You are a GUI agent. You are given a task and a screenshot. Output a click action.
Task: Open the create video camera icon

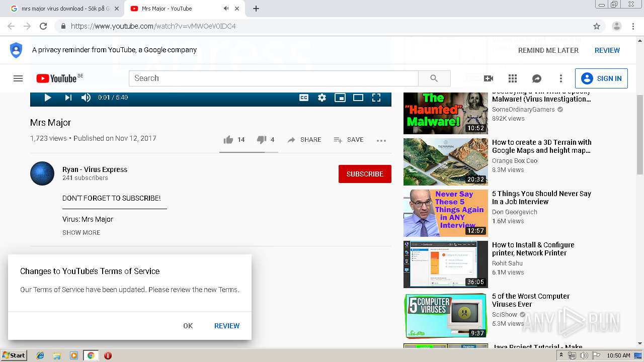tap(488, 78)
